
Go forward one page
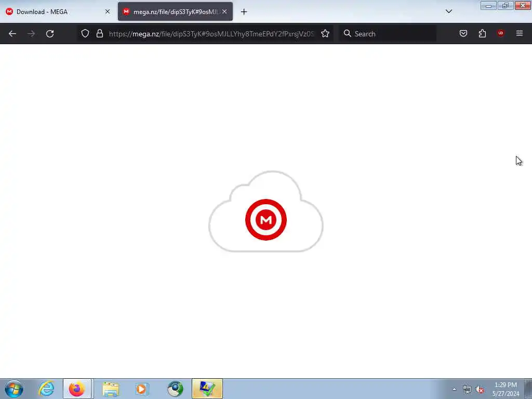31,34
